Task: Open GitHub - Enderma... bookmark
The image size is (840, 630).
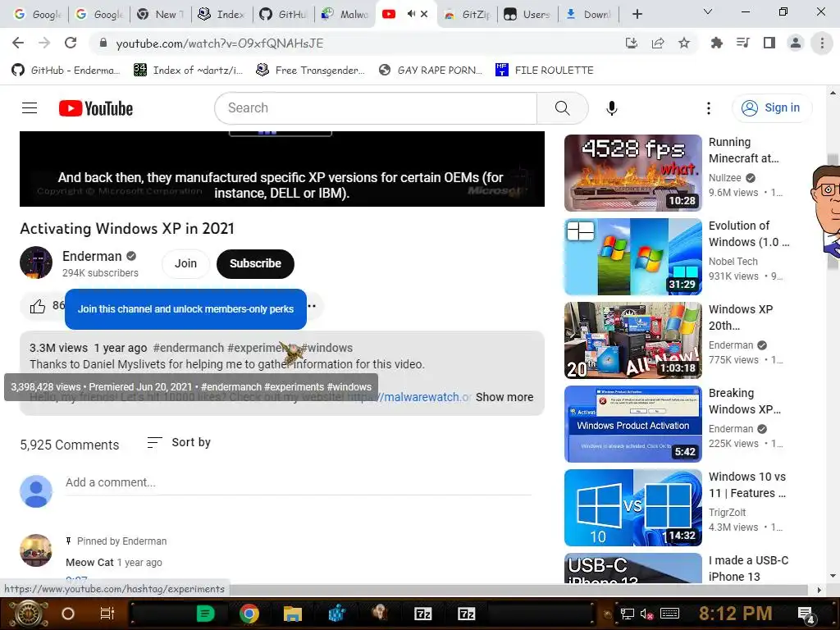Action: click(x=66, y=71)
